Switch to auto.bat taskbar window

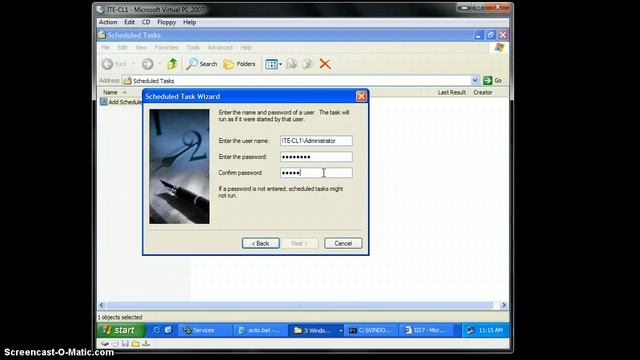260,330
